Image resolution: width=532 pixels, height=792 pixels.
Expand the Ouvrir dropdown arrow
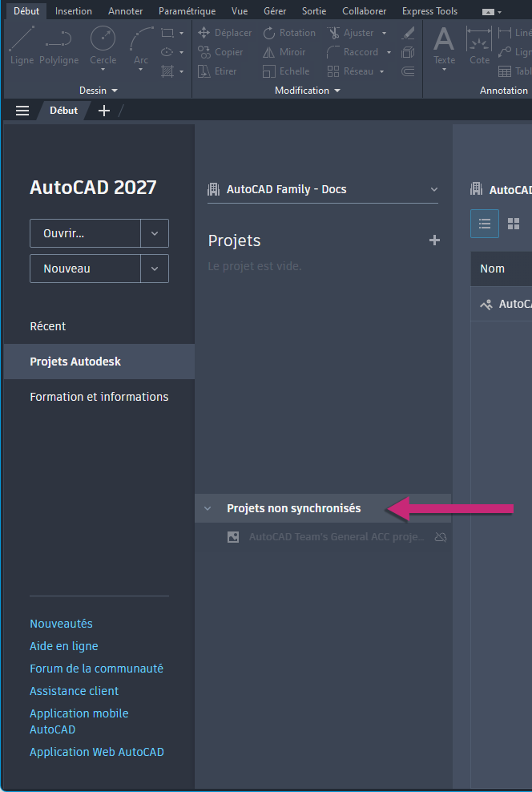click(155, 233)
